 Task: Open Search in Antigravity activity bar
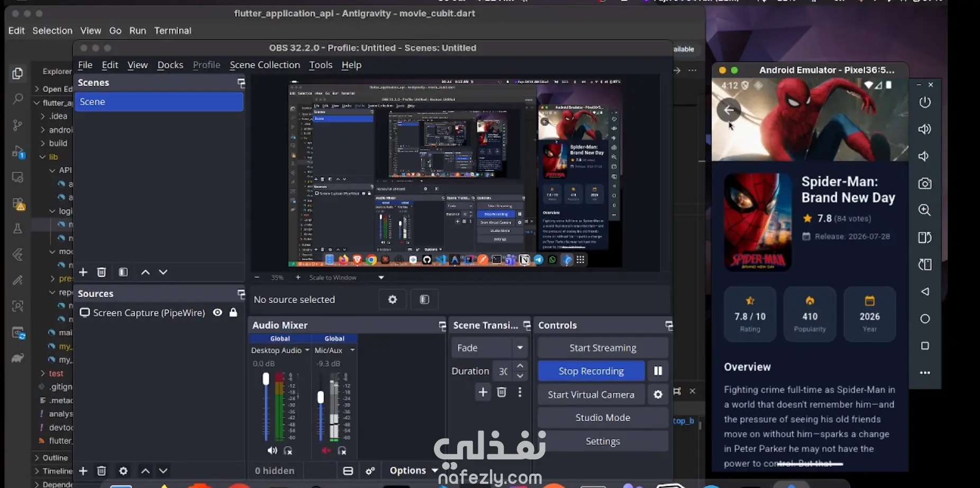[17, 98]
